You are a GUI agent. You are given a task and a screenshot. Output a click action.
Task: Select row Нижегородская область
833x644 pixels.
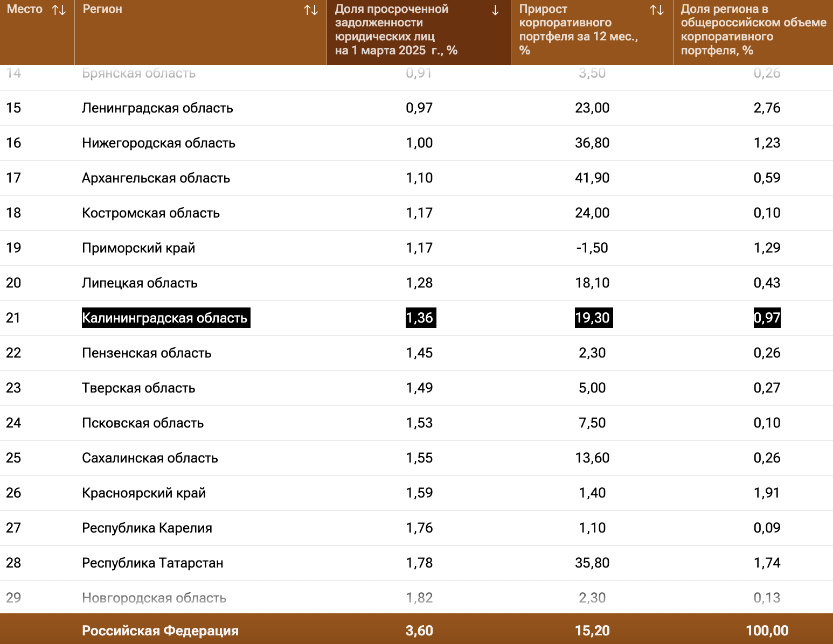coord(416,143)
